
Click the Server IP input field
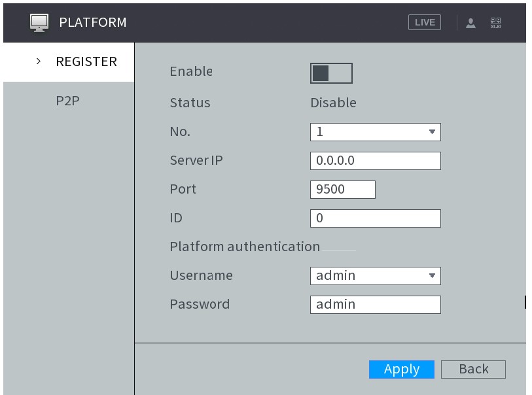[x=375, y=161]
